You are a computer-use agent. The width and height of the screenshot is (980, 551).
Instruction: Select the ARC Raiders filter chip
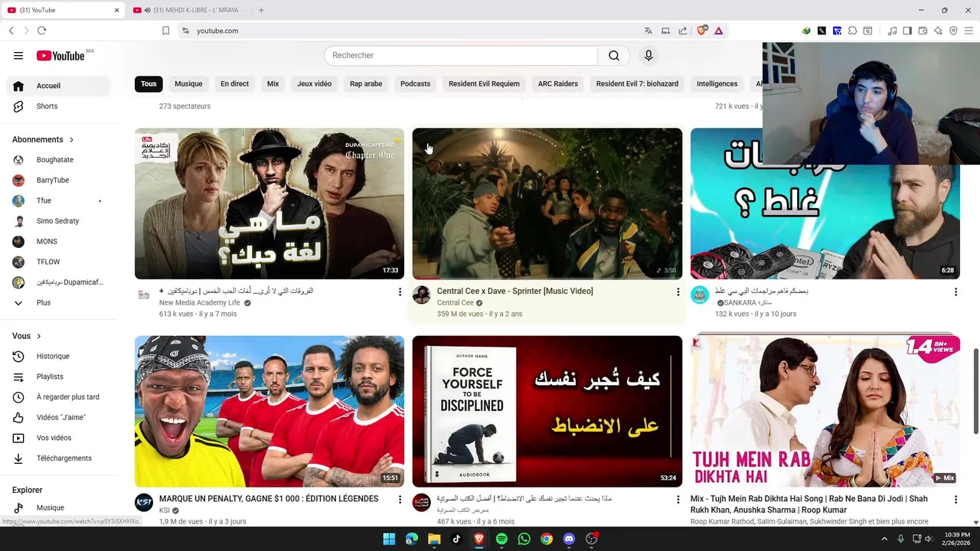point(557,83)
